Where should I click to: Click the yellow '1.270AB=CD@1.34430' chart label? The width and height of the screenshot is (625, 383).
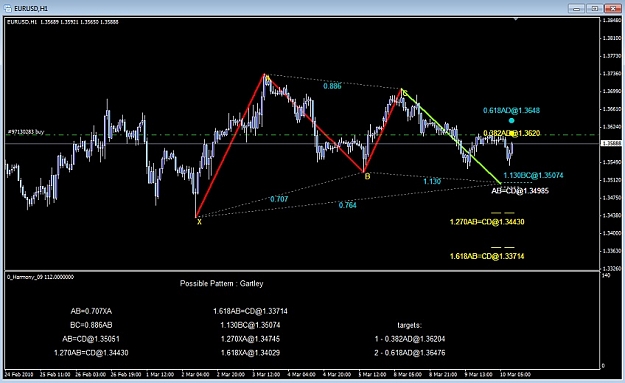(x=487, y=222)
